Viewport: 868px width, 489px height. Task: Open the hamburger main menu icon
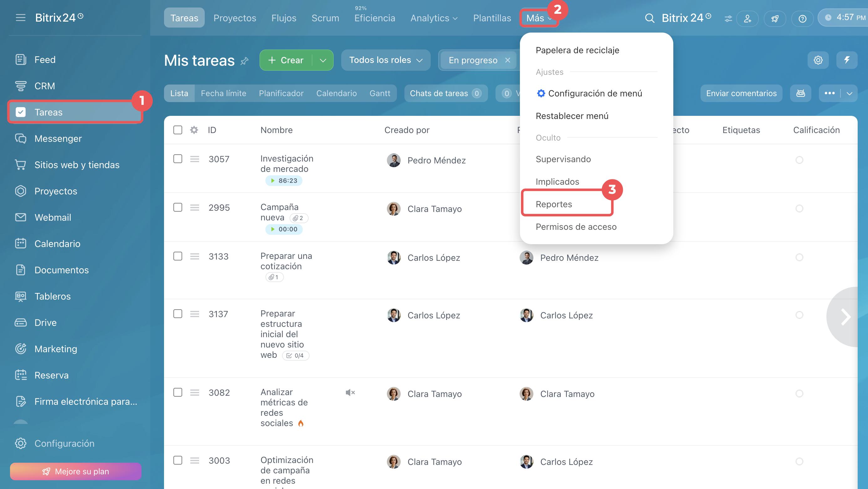(21, 18)
